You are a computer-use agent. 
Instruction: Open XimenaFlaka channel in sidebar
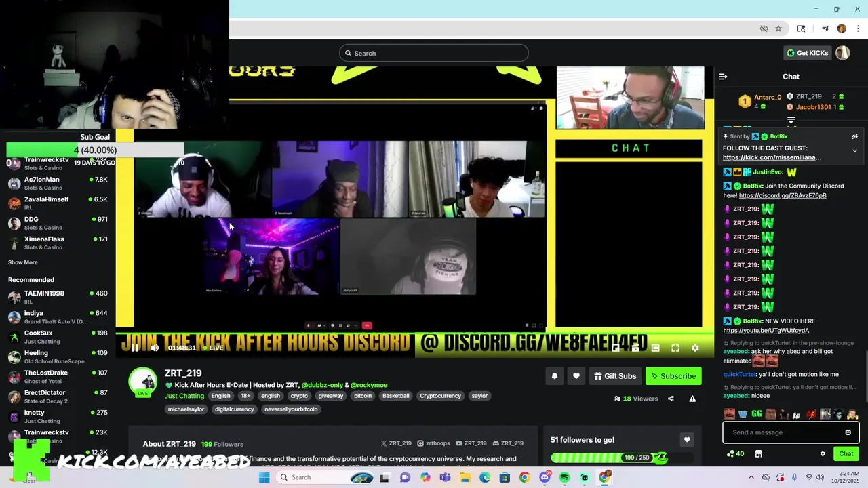coord(58,243)
